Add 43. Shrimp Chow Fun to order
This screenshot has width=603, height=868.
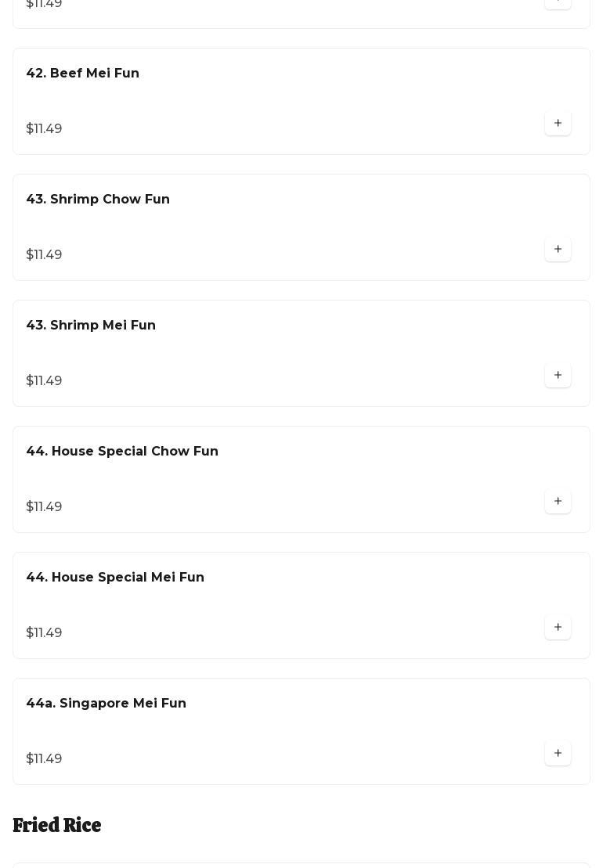pyautogui.click(x=558, y=249)
